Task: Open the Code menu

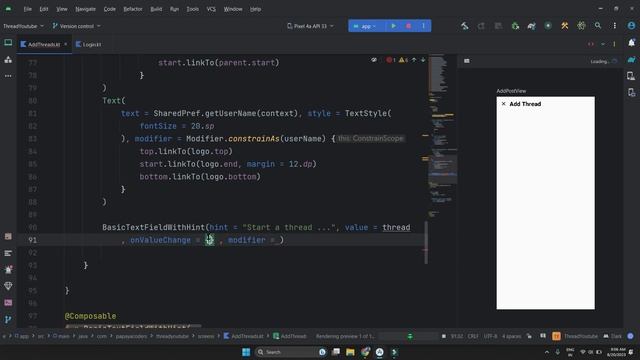Action: [x=109, y=9]
